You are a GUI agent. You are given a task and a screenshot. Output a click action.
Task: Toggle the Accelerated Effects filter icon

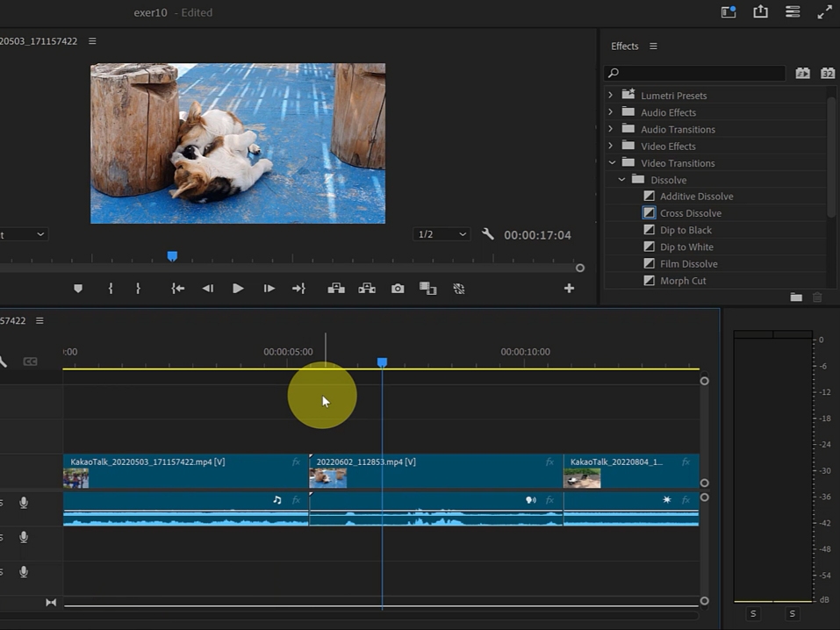802,73
